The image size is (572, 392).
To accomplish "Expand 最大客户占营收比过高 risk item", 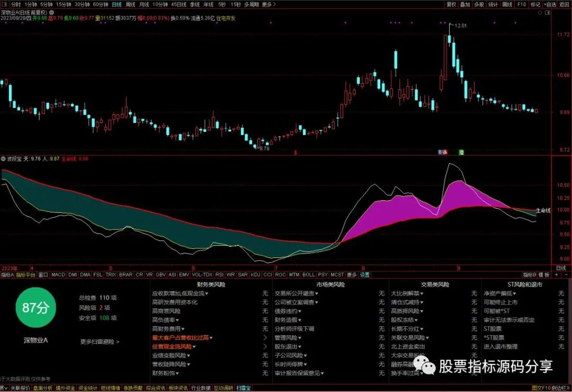I will [182, 337].
